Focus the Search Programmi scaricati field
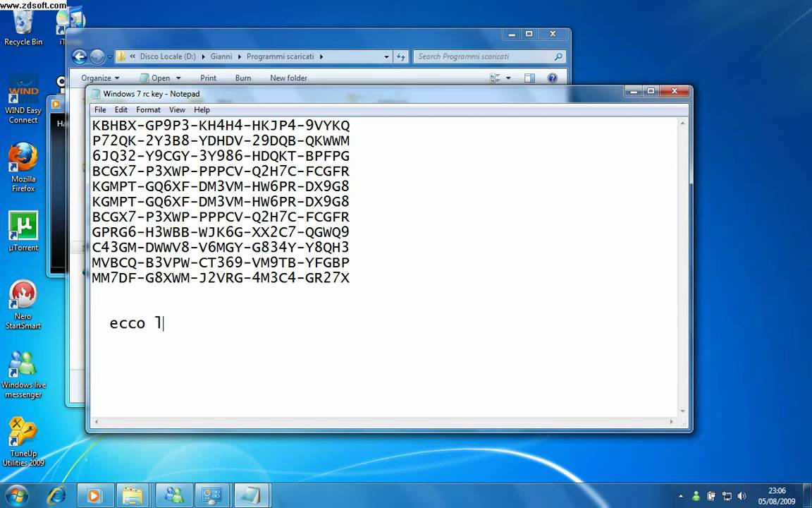Image resolution: width=812 pixels, height=508 pixels. tap(489, 56)
